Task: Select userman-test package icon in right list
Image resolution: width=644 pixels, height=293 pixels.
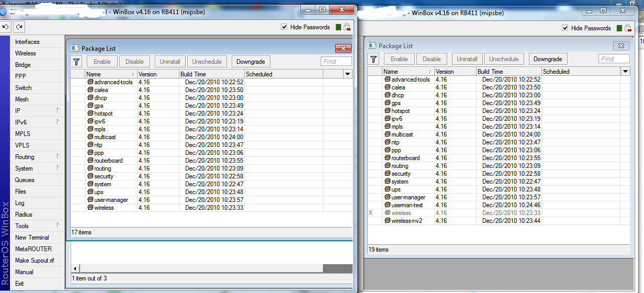Action: [x=387, y=205]
